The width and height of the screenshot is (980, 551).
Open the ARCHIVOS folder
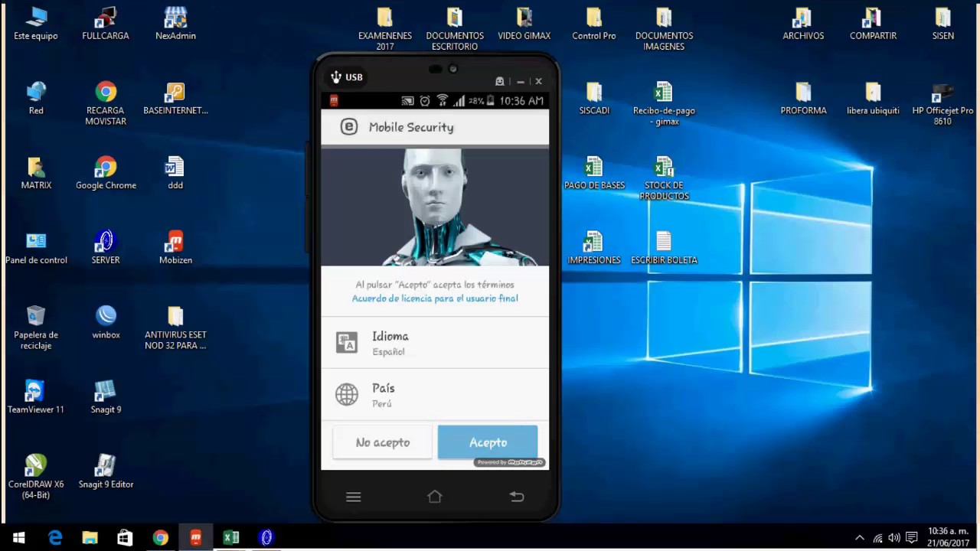(803, 24)
